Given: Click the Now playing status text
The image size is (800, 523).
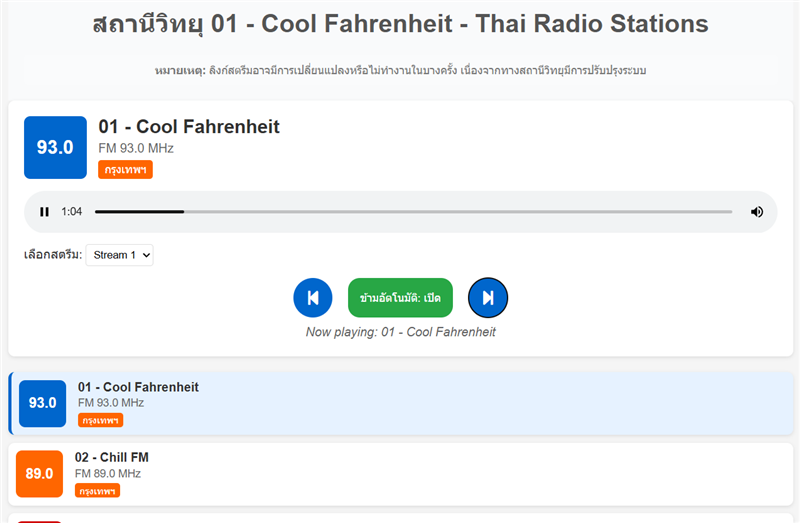Looking at the screenshot, I should 401,332.
